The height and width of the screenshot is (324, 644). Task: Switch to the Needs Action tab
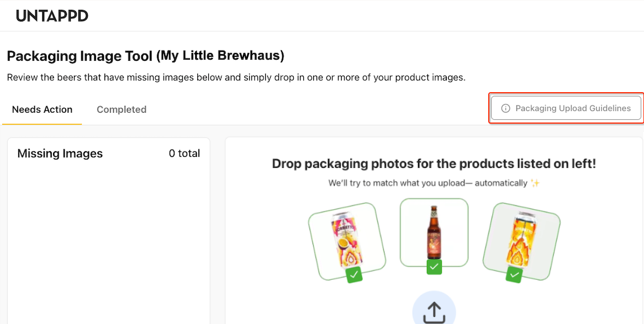point(42,109)
